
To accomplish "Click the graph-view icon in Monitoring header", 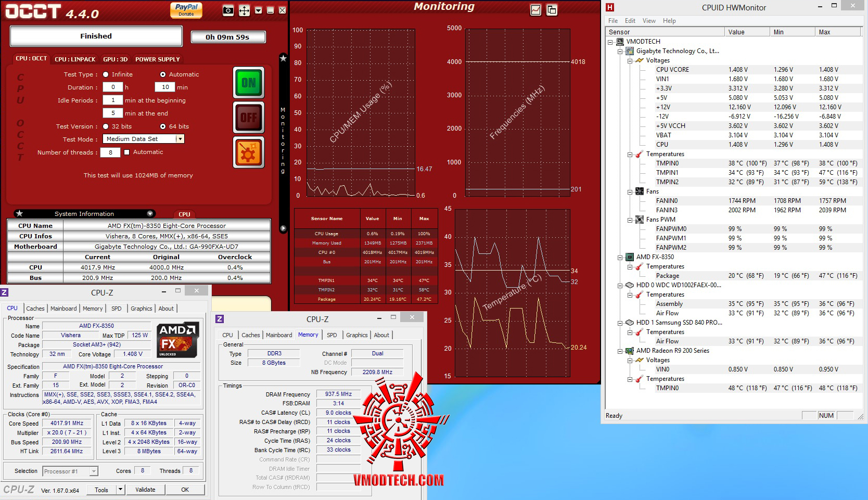I will click(535, 10).
